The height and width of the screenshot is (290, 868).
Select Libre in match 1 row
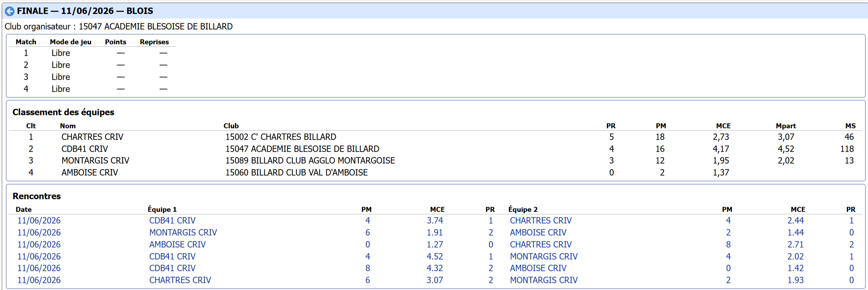pos(61,53)
